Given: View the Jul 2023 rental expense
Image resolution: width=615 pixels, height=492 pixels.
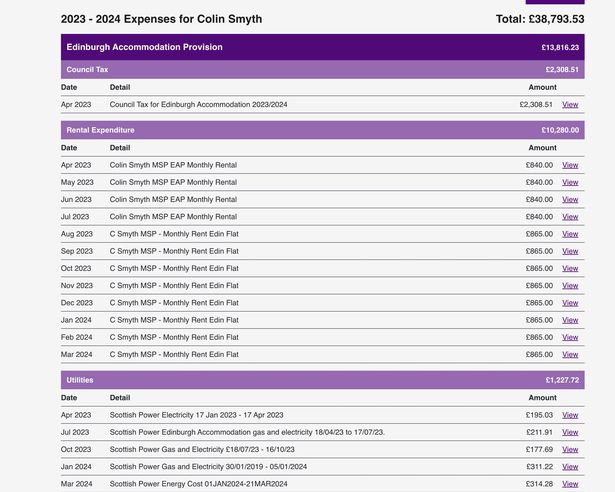Looking at the screenshot, I should pyautogui.click(x=570, y=217).
